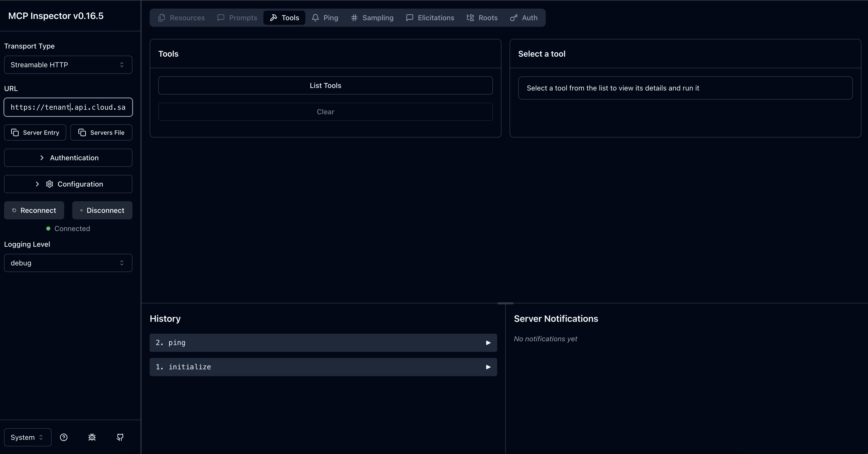Expand the Authentication section
This screenshot has height=454, width=868.
pos(68,158)
